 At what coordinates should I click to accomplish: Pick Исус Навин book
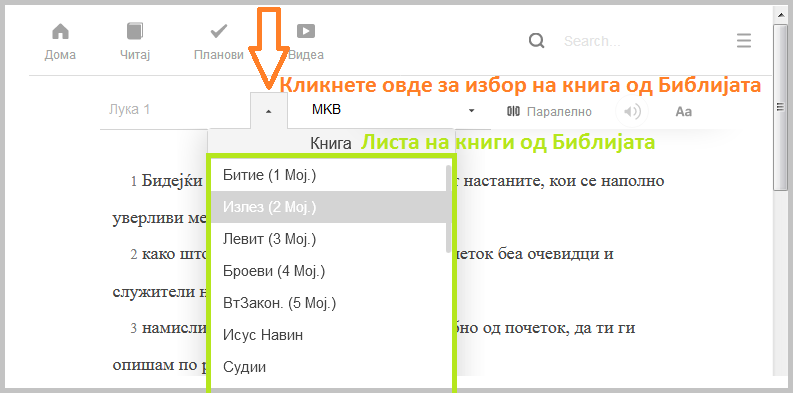(x=328, y=335)
